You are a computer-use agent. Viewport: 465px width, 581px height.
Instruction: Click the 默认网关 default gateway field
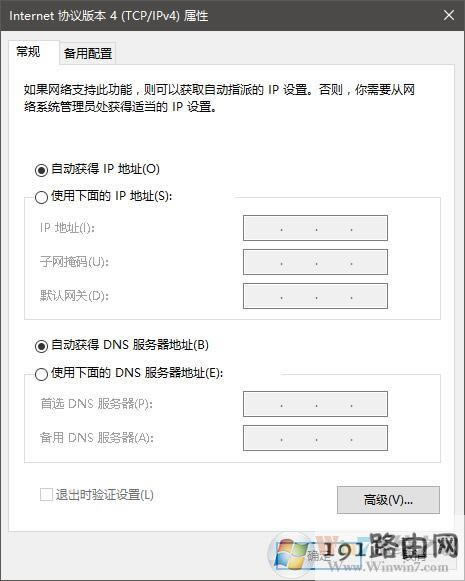point(315,296)
